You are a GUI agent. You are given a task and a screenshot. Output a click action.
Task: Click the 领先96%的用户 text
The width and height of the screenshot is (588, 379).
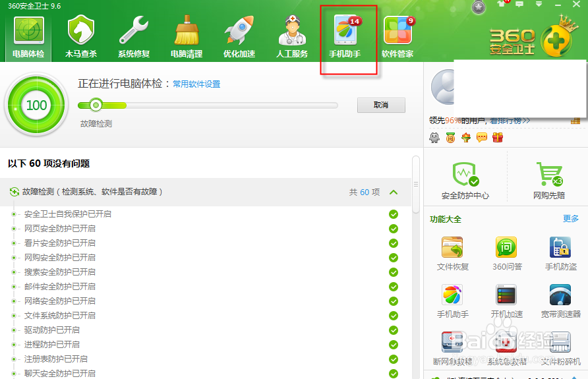457,121
